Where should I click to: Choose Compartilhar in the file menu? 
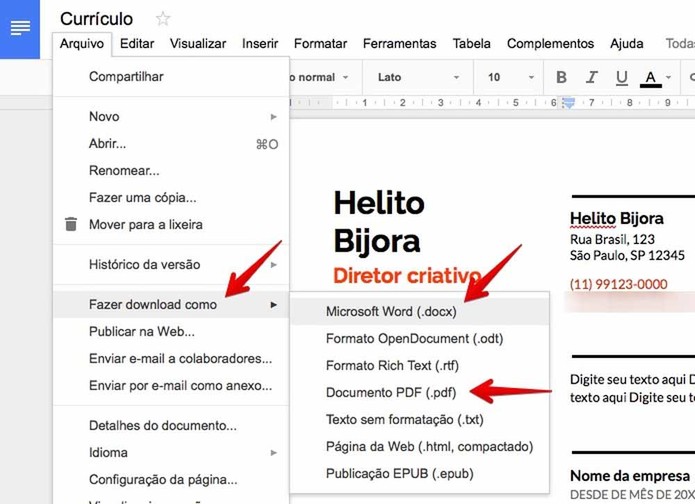coord(171,77)
